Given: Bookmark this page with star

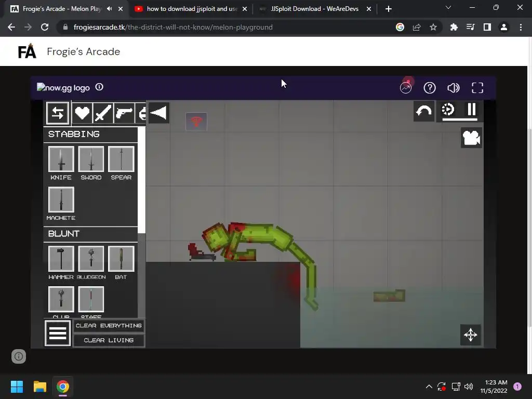Looking at the screenshot, I should click(433, 27).
